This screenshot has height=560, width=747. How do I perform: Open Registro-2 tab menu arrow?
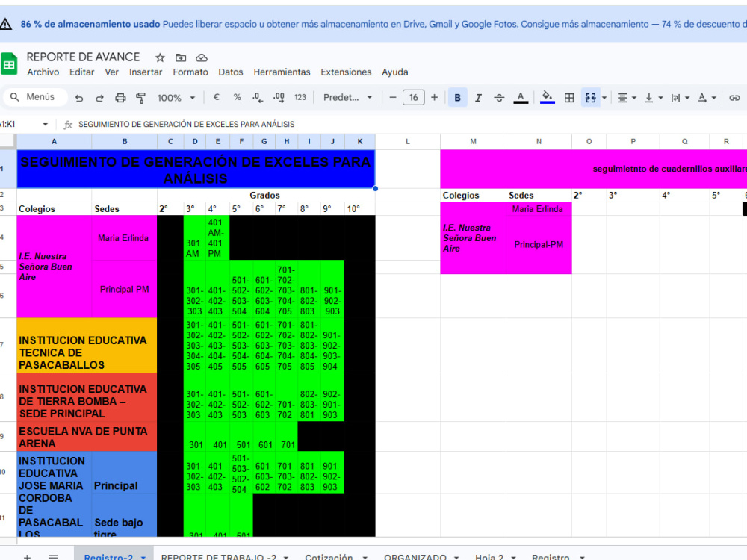click(x=143, y=557)
